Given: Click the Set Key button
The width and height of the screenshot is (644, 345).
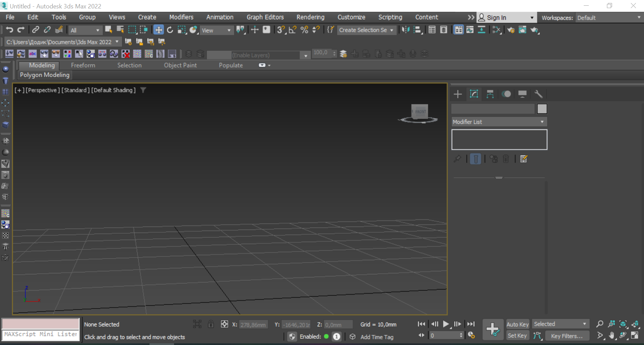Looking at the screenshot, I should pyautogui.click(x=517, y=336).
